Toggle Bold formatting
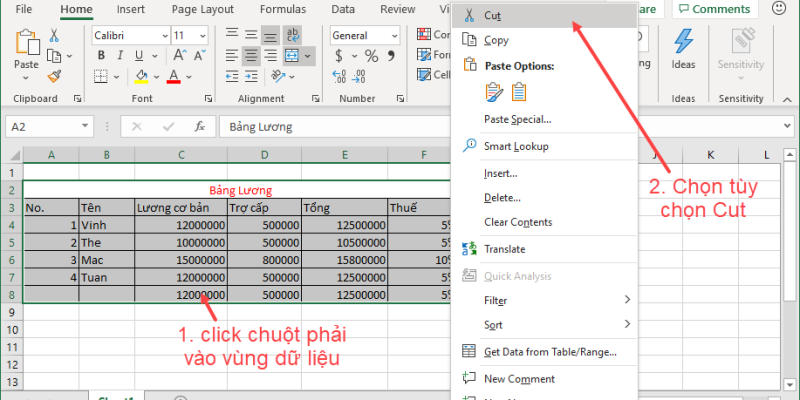Viewport: 800px width, 400px height. coord(100,56)
